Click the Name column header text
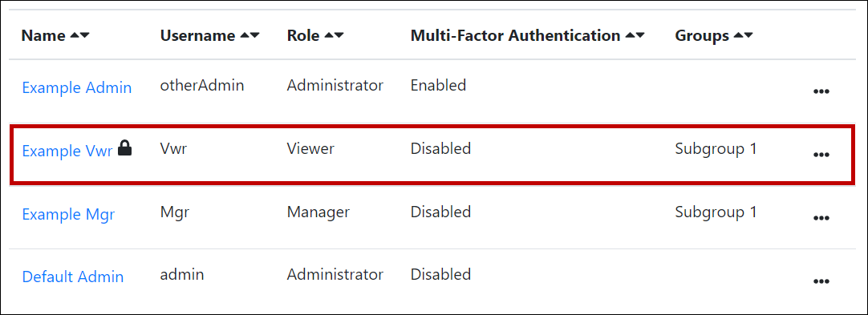Image resolution: width=868 pixels, height=315 pixels. [44, 36]
